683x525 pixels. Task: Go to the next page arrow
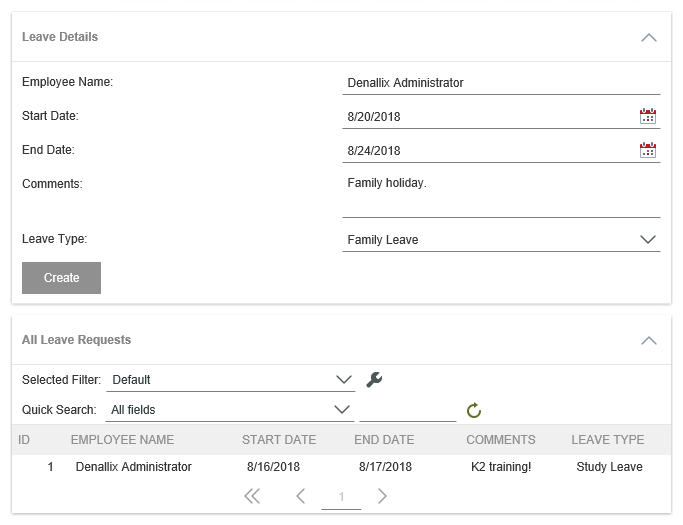pos(382,497)
